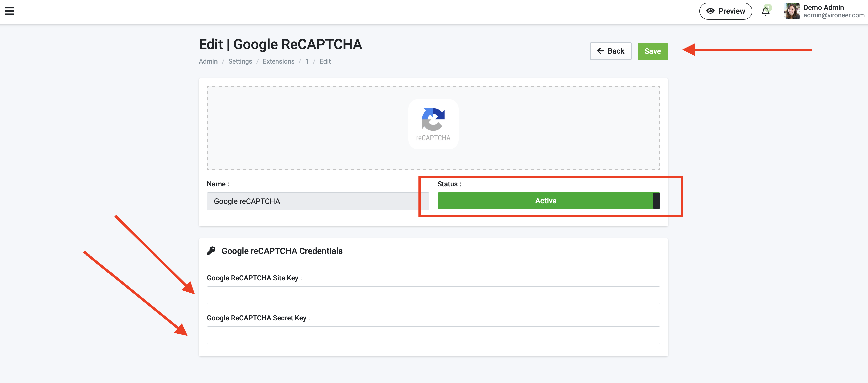
Task: Click the dashed image upload area
Action: (x=303, y=128)
